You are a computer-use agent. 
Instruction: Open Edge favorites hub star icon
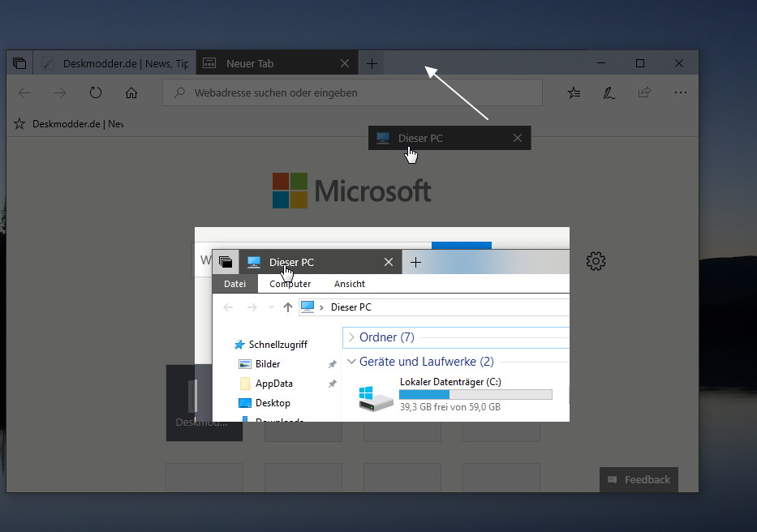click(574, 92)
